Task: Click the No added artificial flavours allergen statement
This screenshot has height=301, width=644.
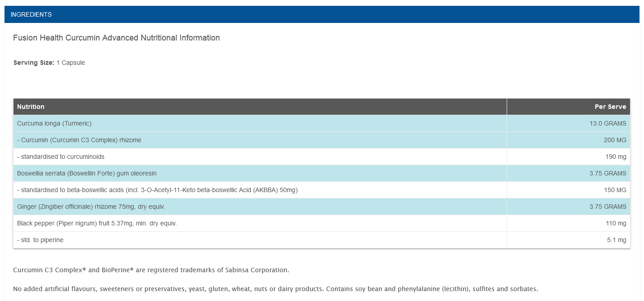Action: (276, 289)
